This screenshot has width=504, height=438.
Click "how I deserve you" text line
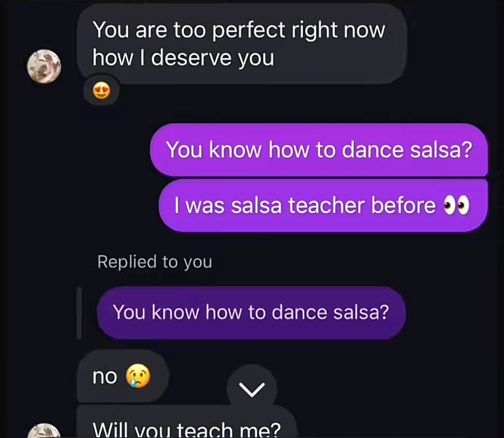[183, 58]
